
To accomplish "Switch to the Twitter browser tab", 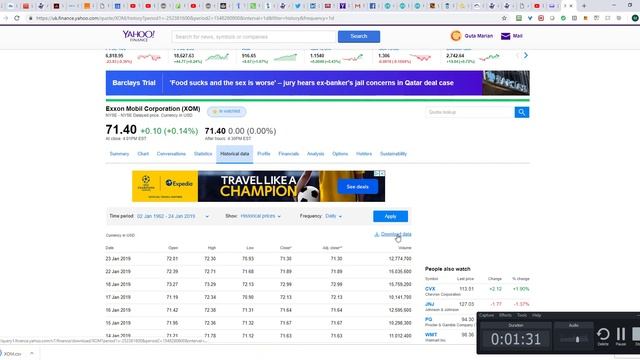I will (x=298, y=6).
